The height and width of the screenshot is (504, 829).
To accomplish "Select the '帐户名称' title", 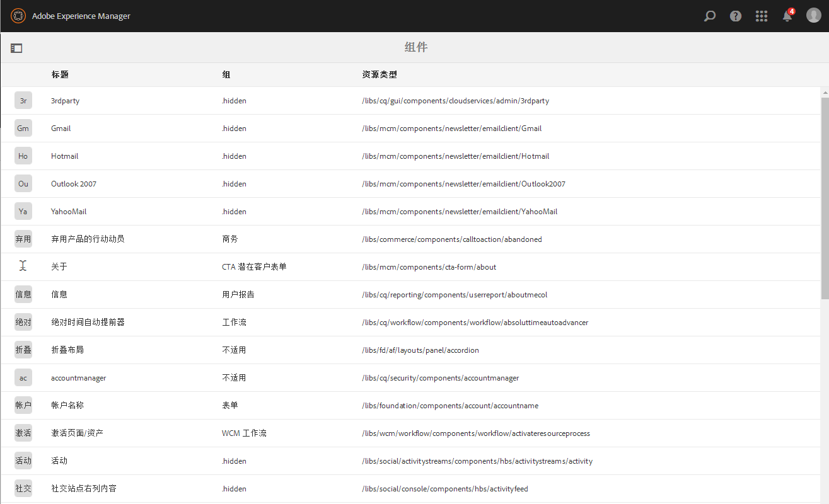I will [x=67, y=406].
